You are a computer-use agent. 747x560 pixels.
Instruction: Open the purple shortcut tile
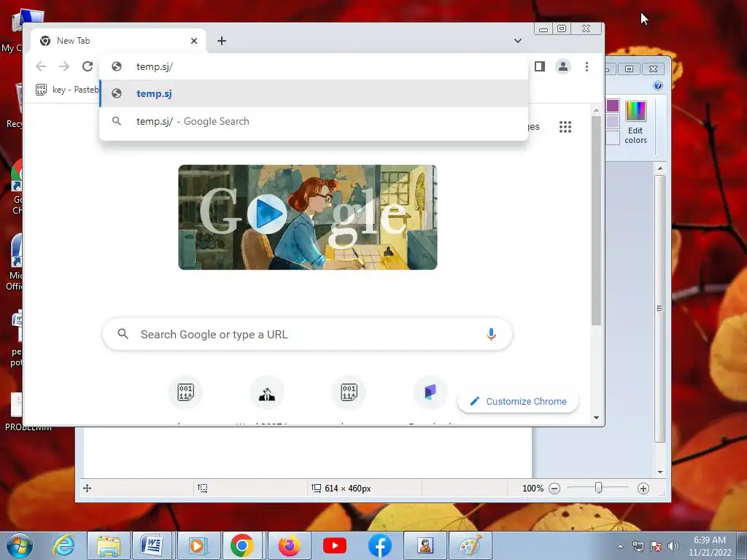pyautogui.click(x=430, y=392)
